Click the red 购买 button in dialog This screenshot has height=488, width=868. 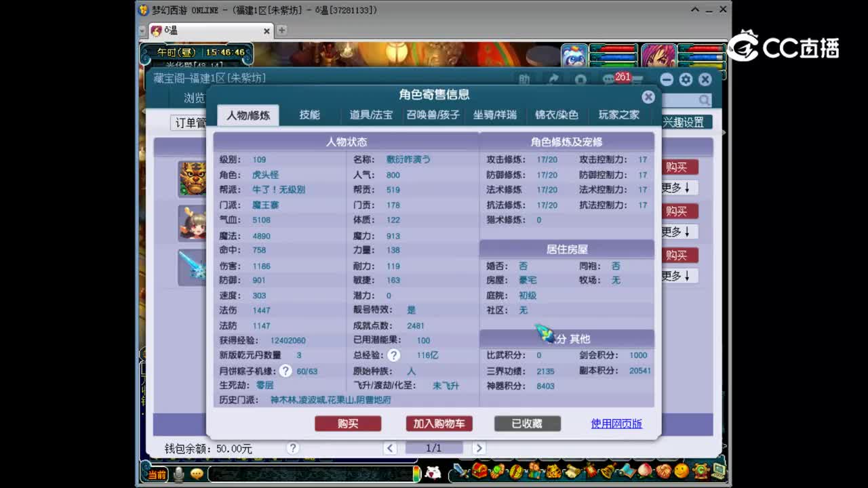pos(348,424)
